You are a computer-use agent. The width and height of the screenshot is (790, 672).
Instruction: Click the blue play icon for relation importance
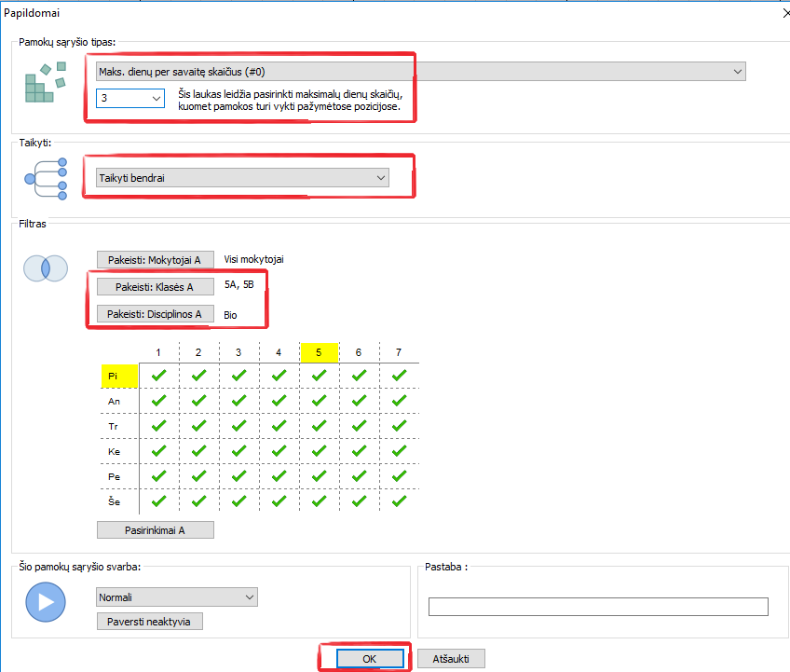(46, 602)
